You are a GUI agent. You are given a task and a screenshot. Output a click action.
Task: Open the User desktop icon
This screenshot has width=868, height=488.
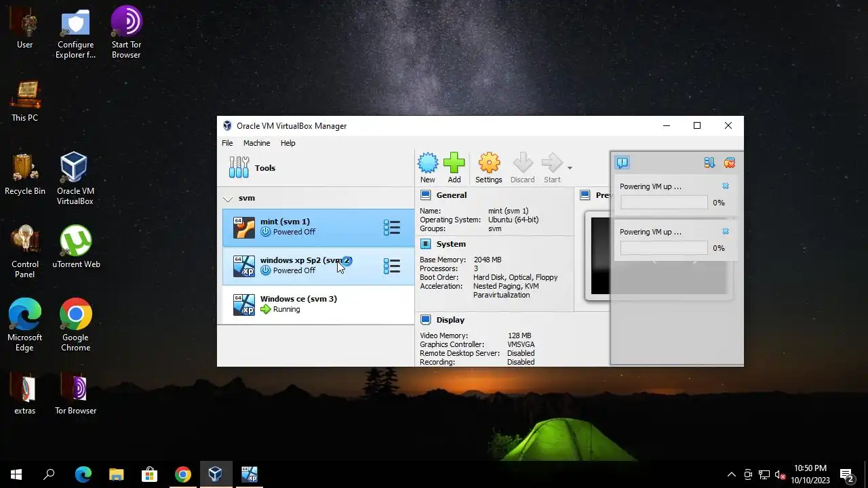(x=25, y=28)
